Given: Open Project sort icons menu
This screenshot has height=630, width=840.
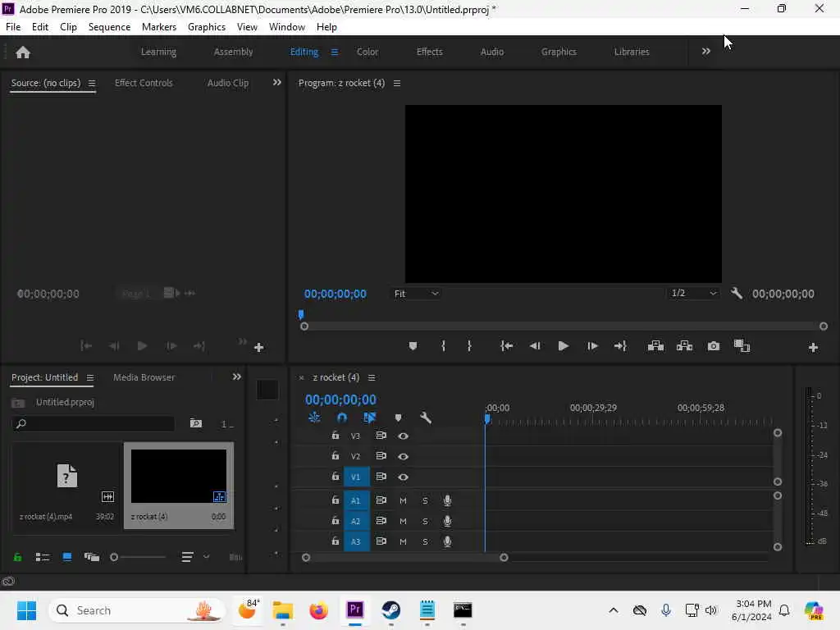Looking at the screenshot, I should [x=194, y=557].
